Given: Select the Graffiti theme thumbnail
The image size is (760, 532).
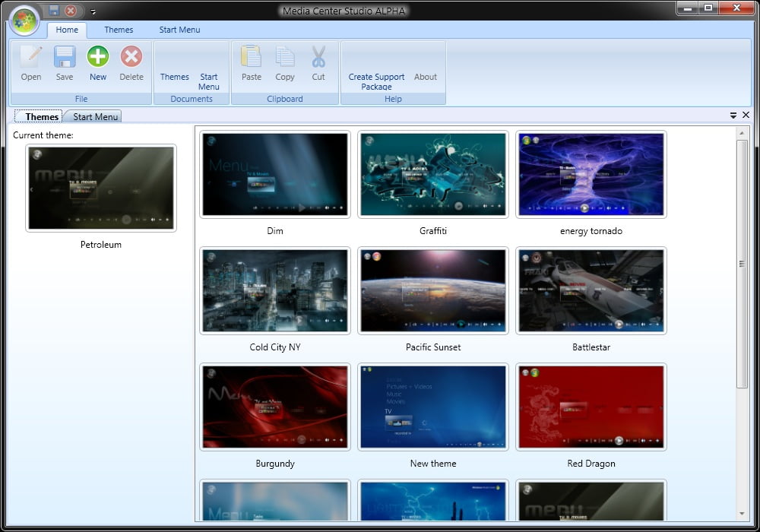Looking at the screenshot, I should pos(433,175).
